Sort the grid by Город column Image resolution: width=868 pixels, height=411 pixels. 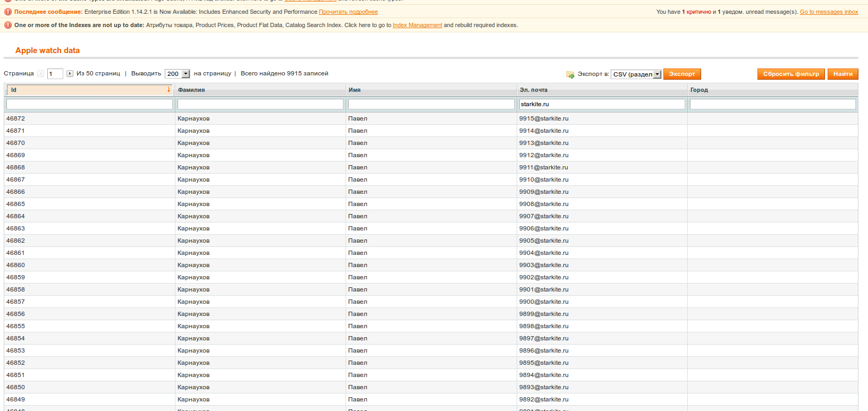click(699, 90)
